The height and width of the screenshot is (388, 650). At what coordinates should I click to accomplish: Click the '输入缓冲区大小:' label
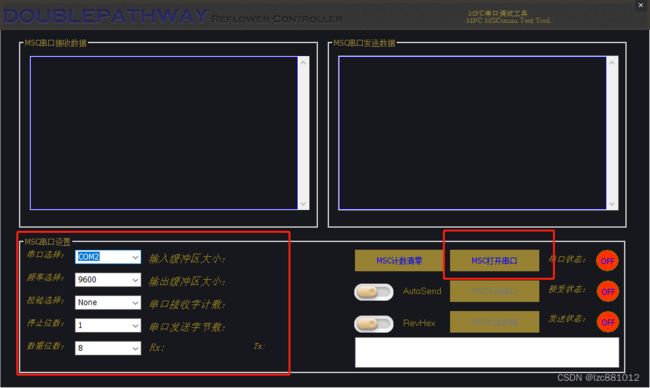point(187,259)
